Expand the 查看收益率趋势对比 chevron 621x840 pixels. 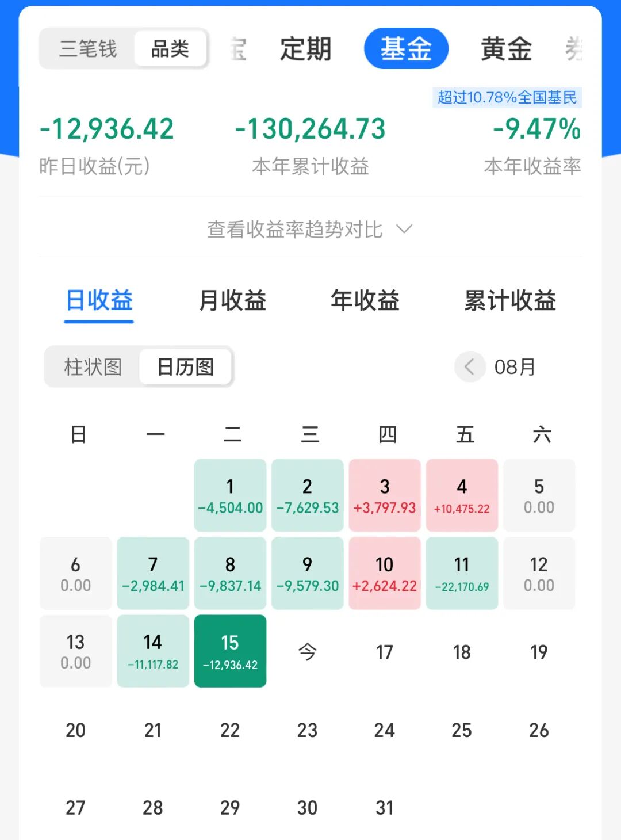pyautogui.click(x=404, y=229)
